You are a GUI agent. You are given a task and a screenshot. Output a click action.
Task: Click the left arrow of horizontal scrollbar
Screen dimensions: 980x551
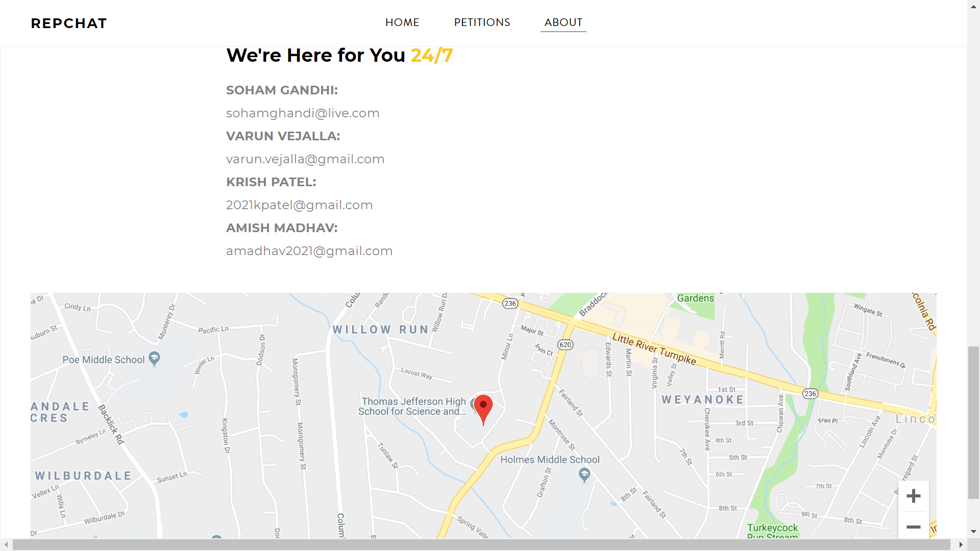(x=6, y=545)
